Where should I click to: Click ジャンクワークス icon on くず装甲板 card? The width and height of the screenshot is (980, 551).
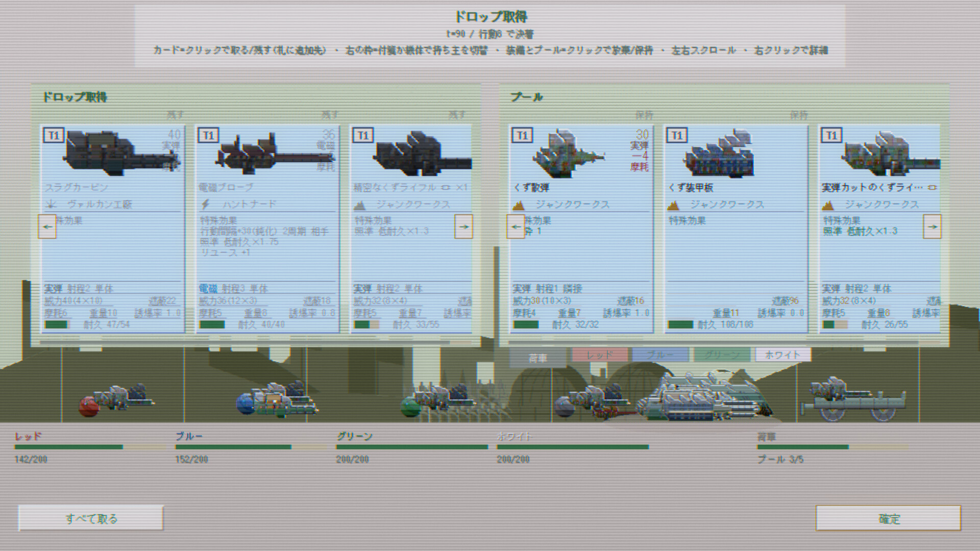point(674,205)
